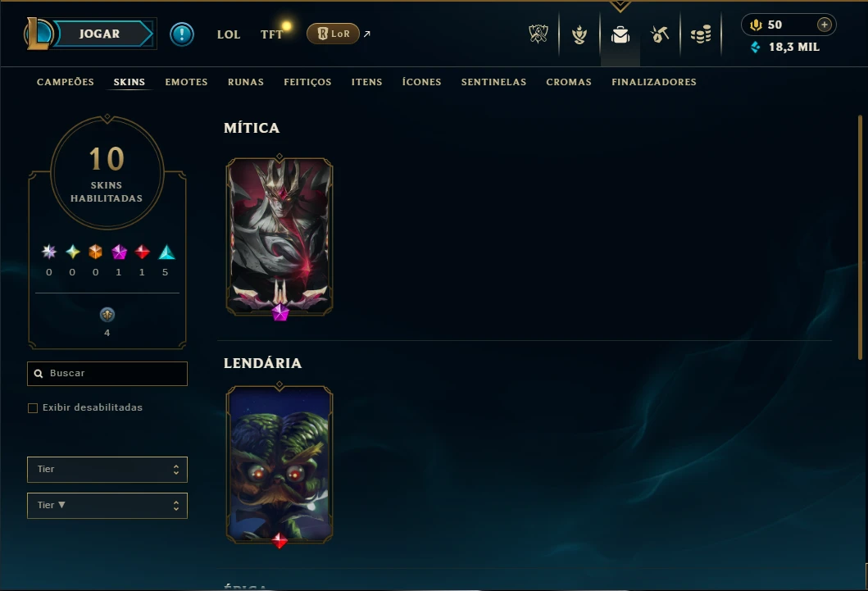
Task: Open the Loot hammer icon
Action: coord(660,35)
